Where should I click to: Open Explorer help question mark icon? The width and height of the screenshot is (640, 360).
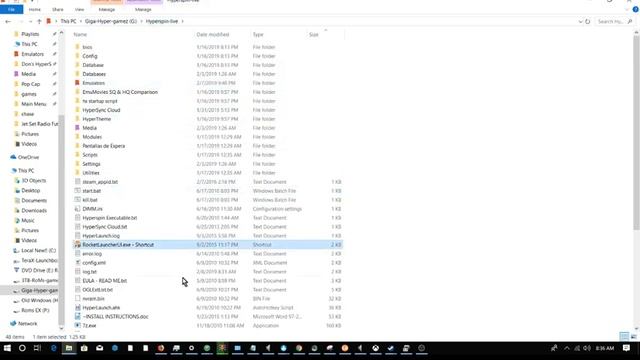[636, 9]
